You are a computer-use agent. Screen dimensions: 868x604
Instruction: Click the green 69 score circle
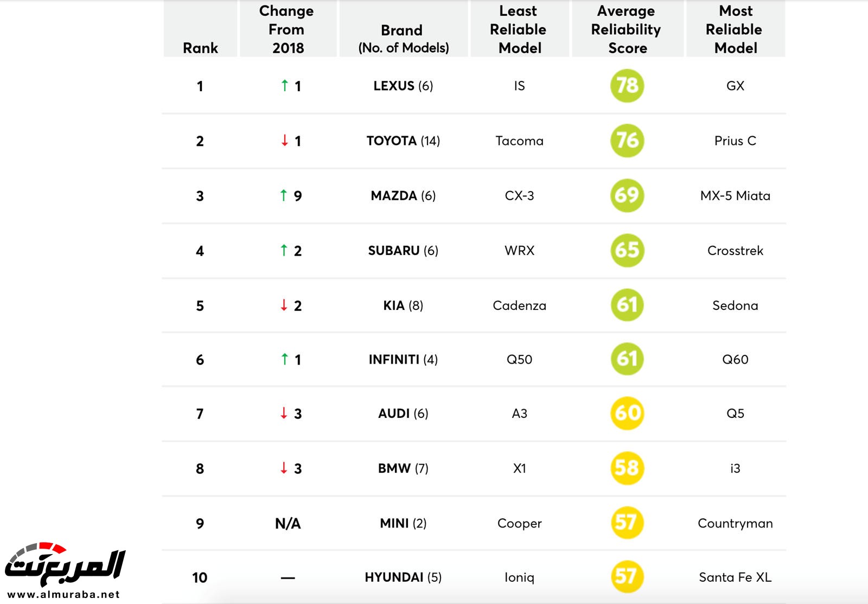coord(627,195)
